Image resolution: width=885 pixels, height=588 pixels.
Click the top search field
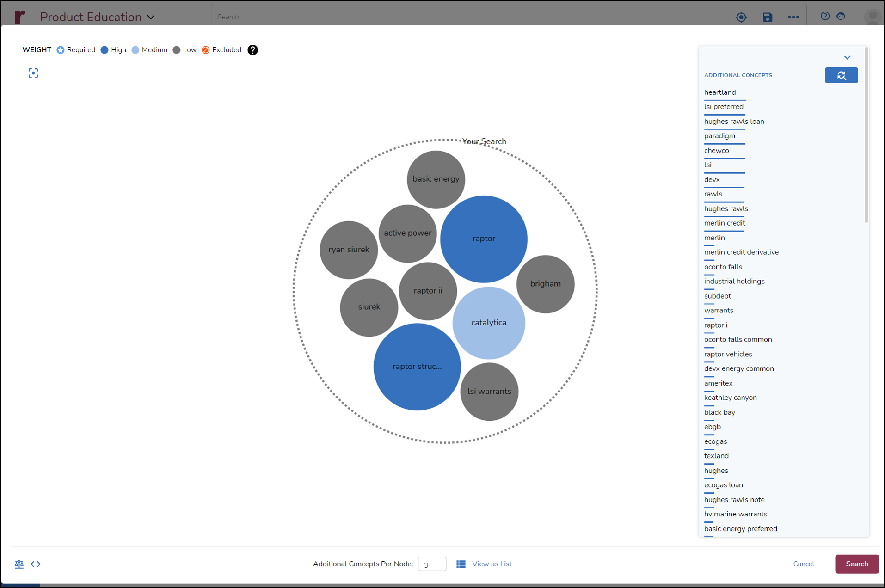(472, 17)
